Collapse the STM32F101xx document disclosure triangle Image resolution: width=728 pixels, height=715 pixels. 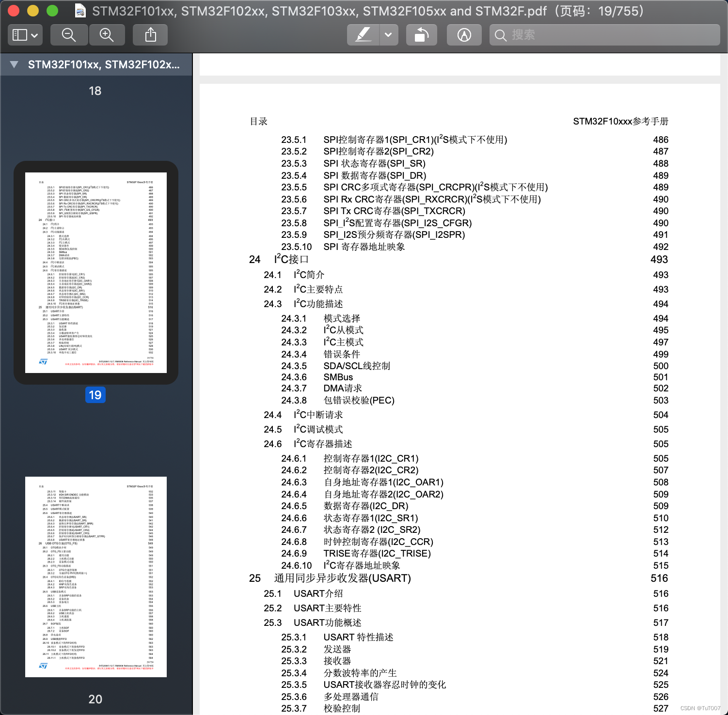pyautogui.click(x=13, y=64)
